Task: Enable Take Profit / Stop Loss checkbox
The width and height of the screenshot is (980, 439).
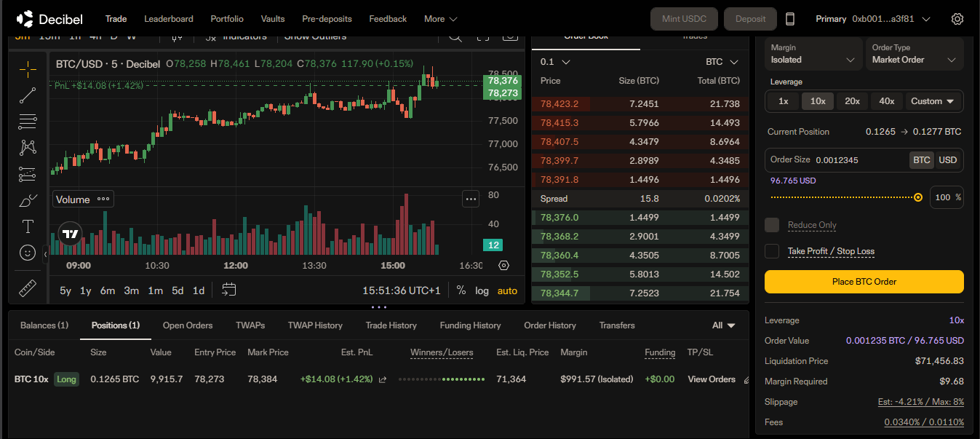Action: 772,251
